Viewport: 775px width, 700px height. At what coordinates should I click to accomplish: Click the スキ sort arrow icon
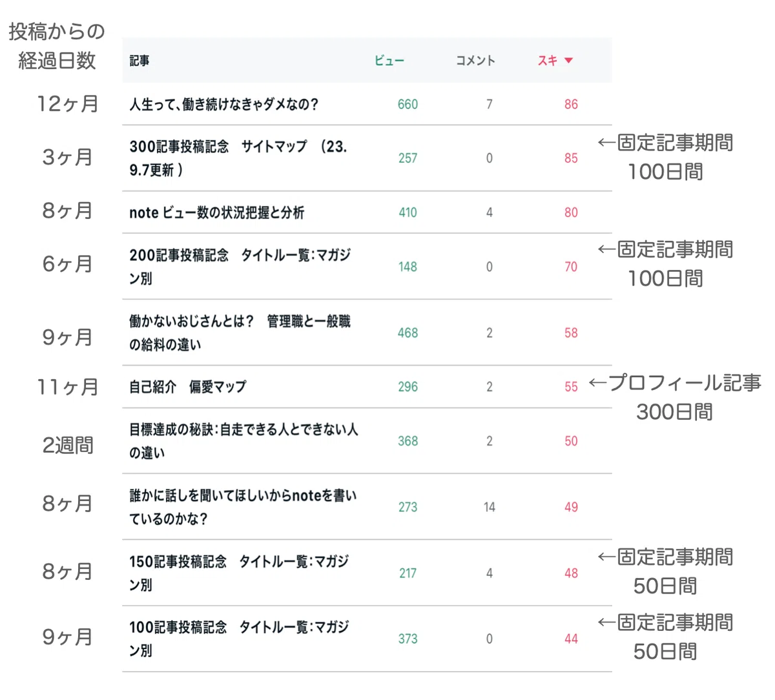pyautogui.click(x=568, y=61)
